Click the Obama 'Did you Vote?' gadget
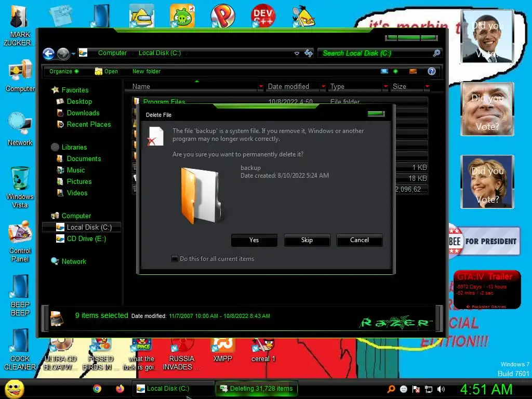532x399 pixels. point(487,36)
